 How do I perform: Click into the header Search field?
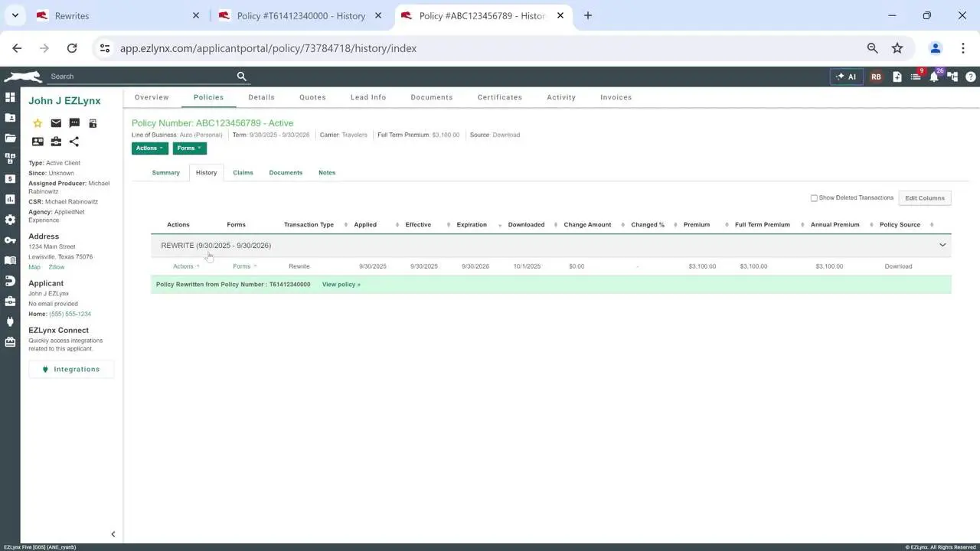142,77
